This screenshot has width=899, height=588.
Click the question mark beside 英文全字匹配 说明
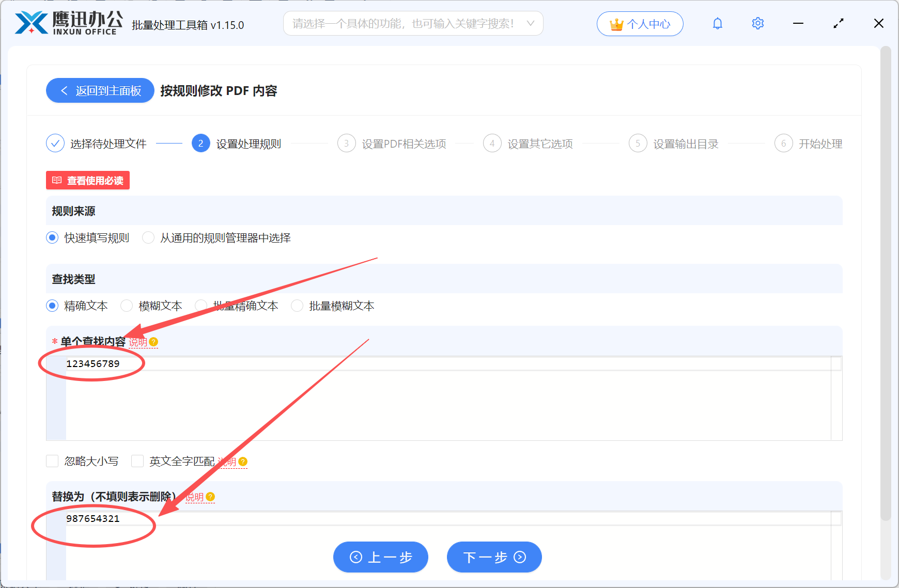243,462
